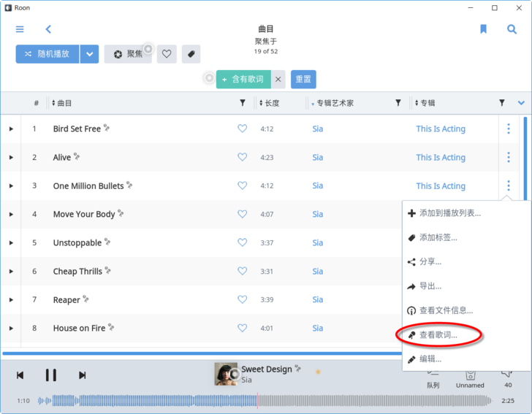Filter favorites with the heart toolbar button
532x414 pixels.
coord(167,54)
